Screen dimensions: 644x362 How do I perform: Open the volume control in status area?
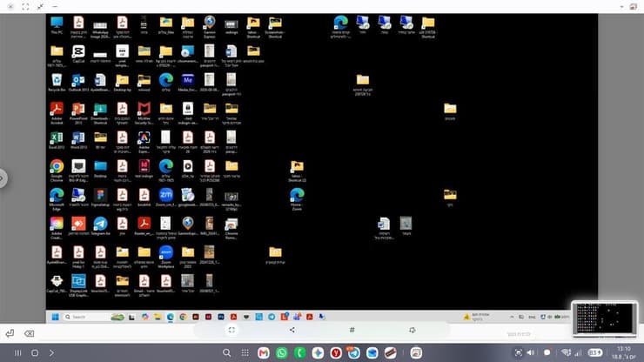pos(531,352)
